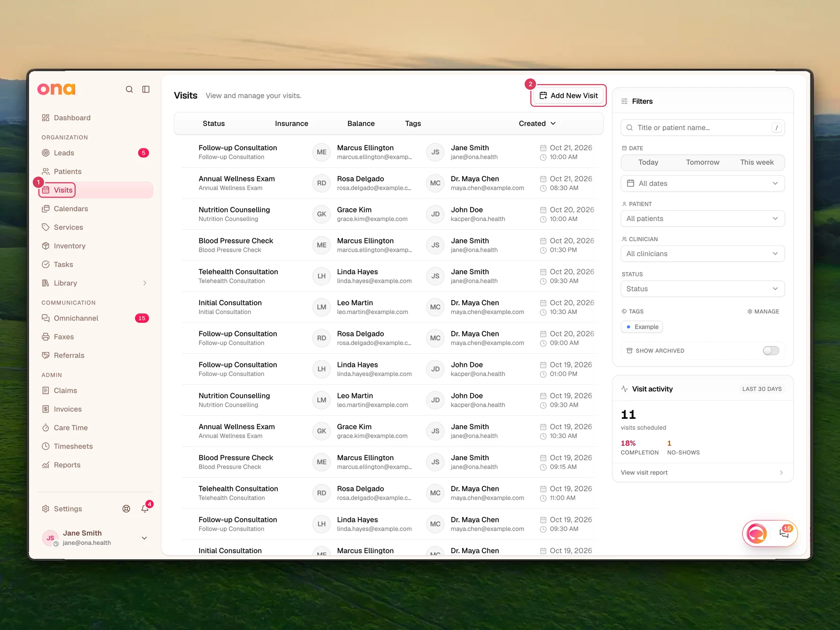
Task: Toggle the Example tag filter
Action: tap(642, 327)
